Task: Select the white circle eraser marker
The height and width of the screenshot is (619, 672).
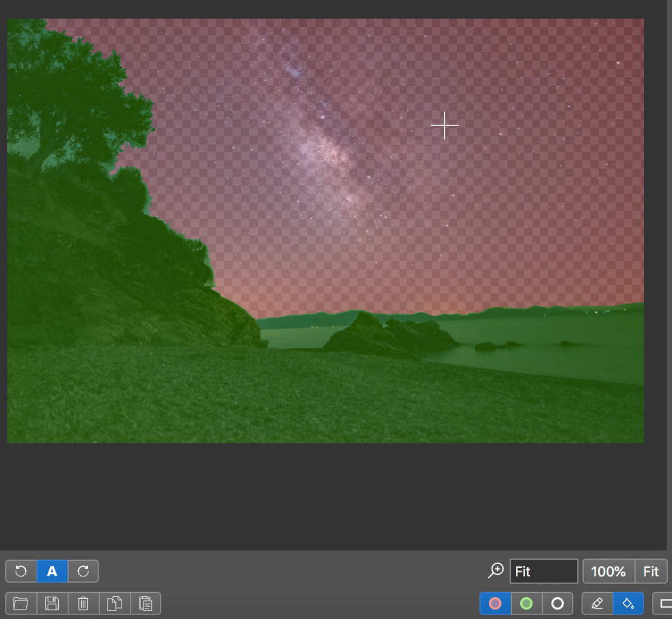Action: point(557,603)
